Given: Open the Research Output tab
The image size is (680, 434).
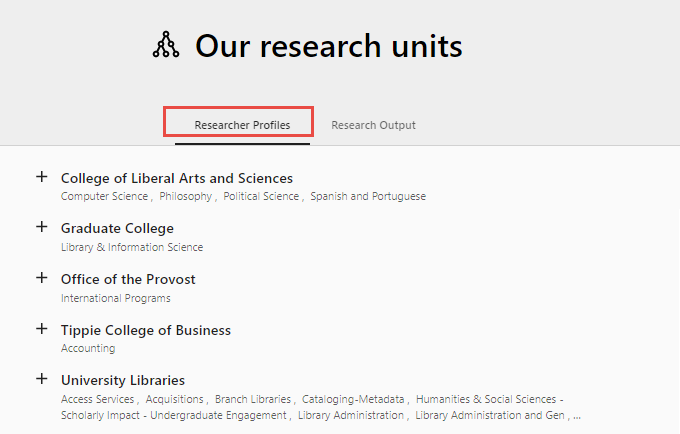Looking at the screenshot, I should click(373, 125).
